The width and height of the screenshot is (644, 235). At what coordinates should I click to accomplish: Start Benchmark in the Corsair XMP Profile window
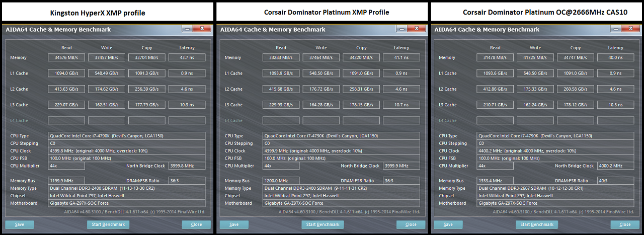pyautogui.click(x=323, y=224)
